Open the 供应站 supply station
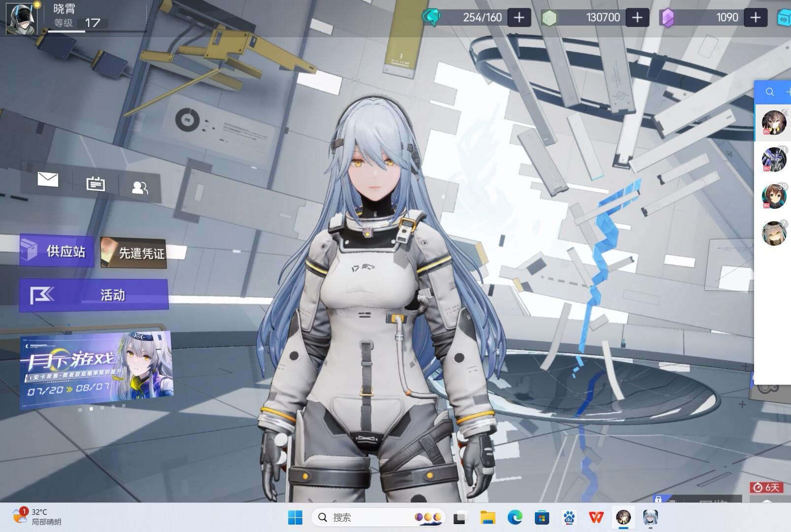This screenshot has height=532, width=791. point(57,251)
